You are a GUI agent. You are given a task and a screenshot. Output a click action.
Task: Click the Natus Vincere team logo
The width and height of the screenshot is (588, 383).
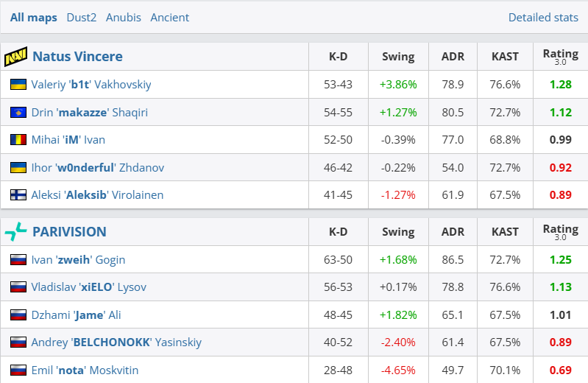pyautogui.click(x=15, y=57)
